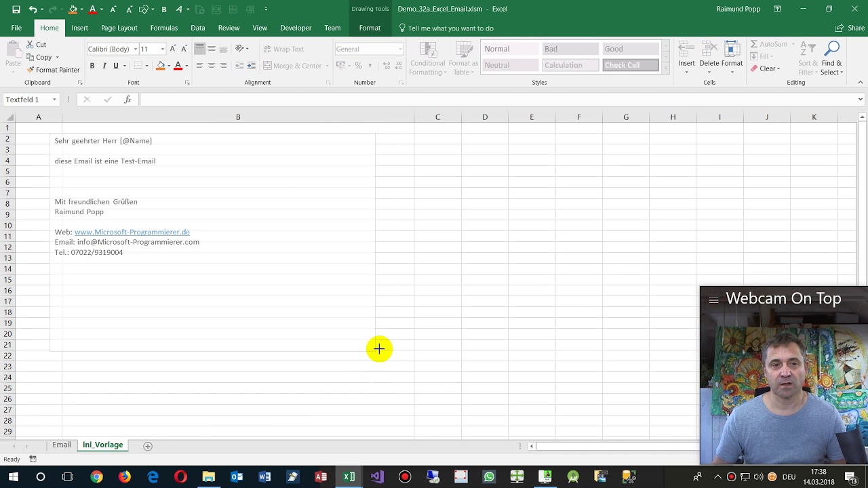Screen dimensions: 868x488
Task: Open www.Microsoft-Programmierer.de link
Action: click(x=132, y=232)
